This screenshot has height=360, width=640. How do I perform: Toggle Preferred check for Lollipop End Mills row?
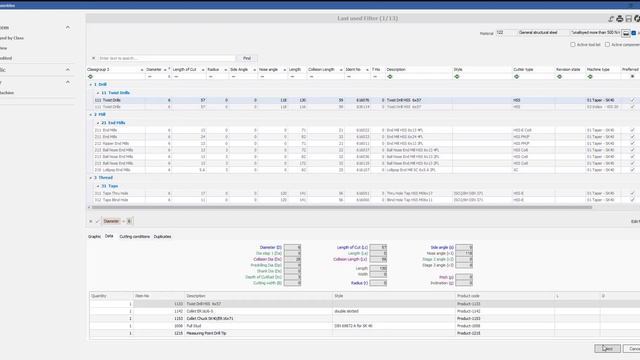632,170
